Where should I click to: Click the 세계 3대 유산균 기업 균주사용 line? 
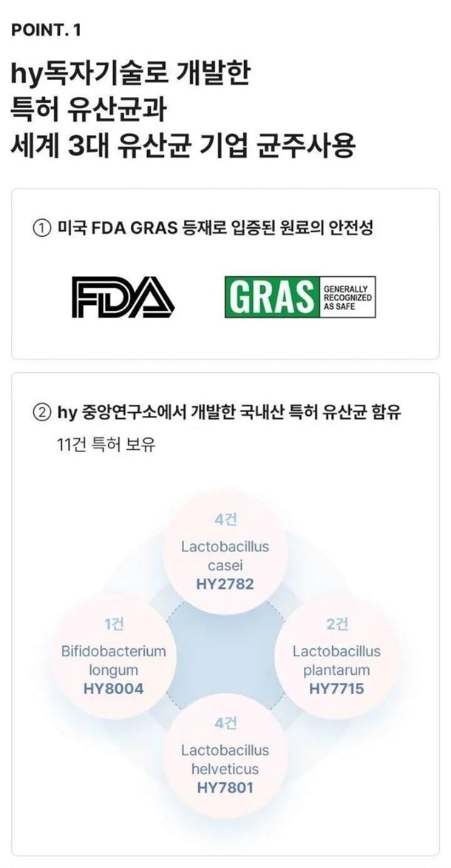[182, 146]
